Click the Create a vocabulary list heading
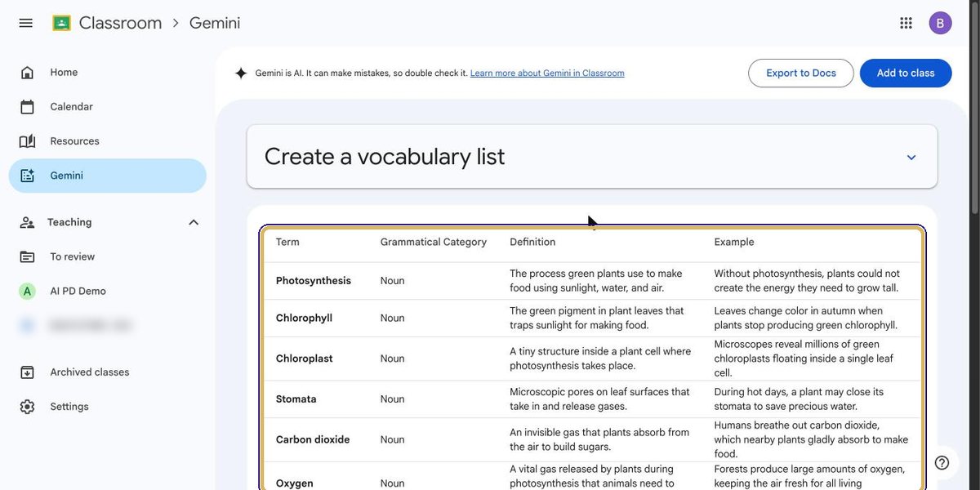Screen dimensions: 980x490 385,156
